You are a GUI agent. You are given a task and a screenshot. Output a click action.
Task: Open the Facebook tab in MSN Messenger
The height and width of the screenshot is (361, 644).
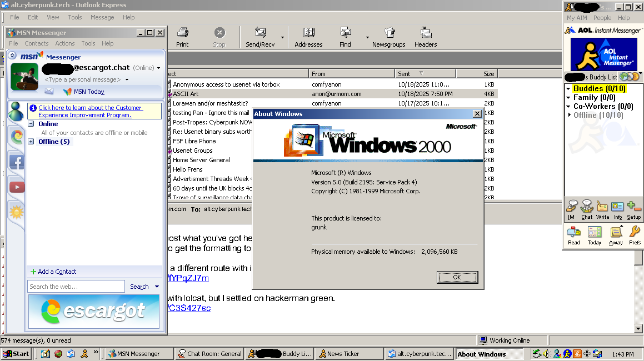tap(17, 163)
